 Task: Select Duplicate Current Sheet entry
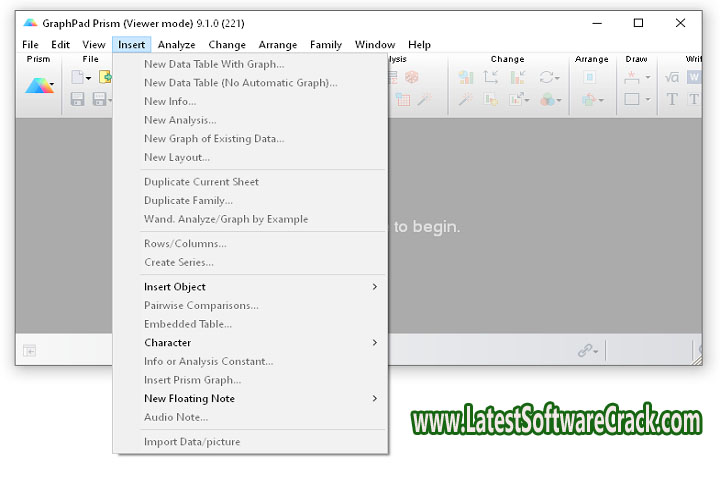click(x=201, y=182)
